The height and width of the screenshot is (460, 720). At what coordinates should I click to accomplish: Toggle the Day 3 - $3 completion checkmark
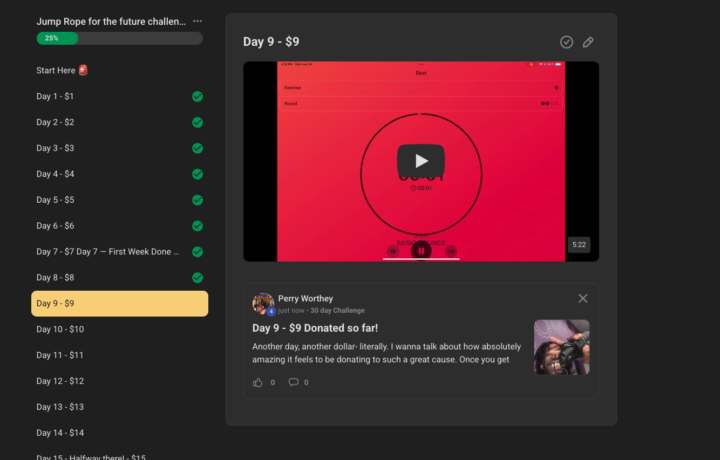tap(197, 148)
